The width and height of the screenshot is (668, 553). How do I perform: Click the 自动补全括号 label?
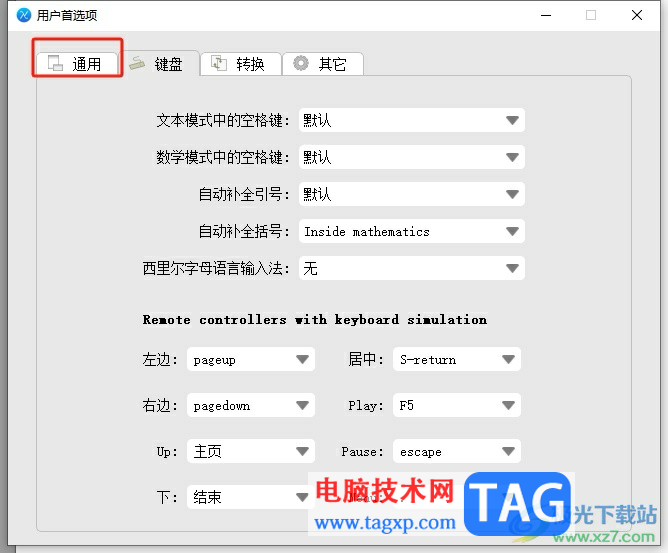(x=244, y=231)
